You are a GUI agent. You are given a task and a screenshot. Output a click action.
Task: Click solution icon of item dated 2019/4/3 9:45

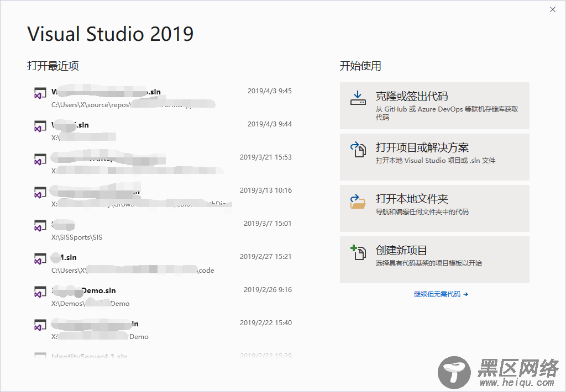click(x=40, y=93)
